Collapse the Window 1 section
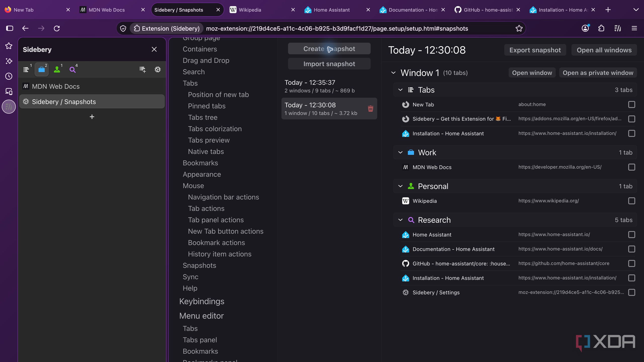This screenshot has height=362, width=644. coord(393,73)
